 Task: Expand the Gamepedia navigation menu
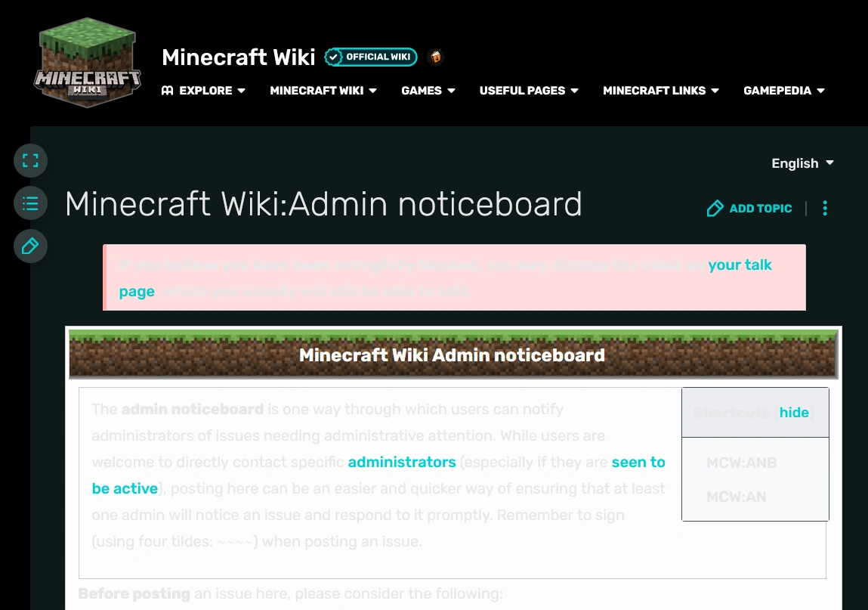(x=784, y=90)
